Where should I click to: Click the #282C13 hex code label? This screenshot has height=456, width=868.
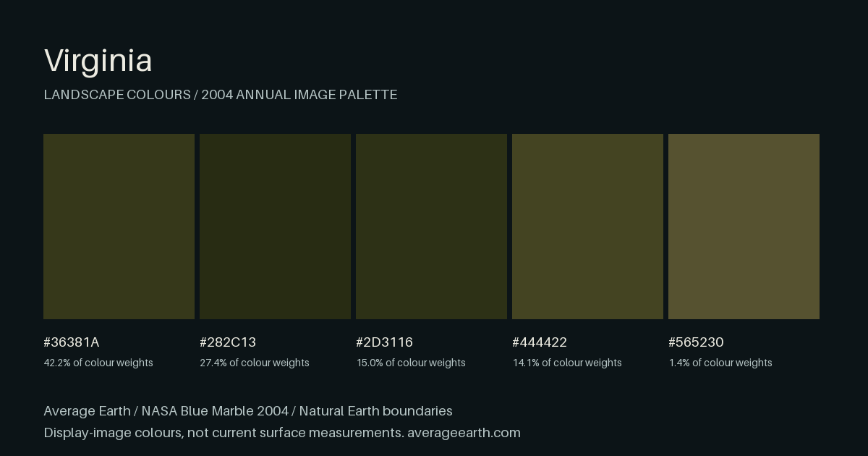228,342
